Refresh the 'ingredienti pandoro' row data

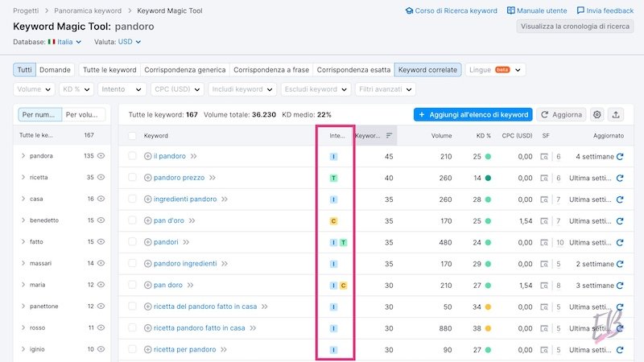click(x=620, y=200)
